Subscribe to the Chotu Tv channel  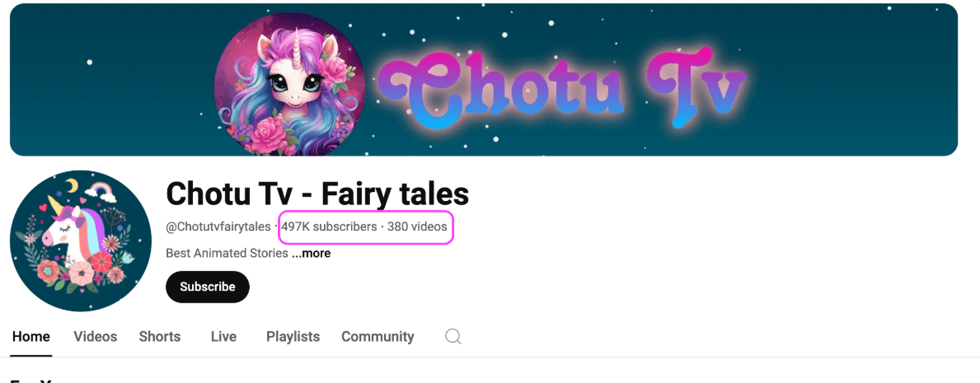pyautogui.click(x=208, y=287)
